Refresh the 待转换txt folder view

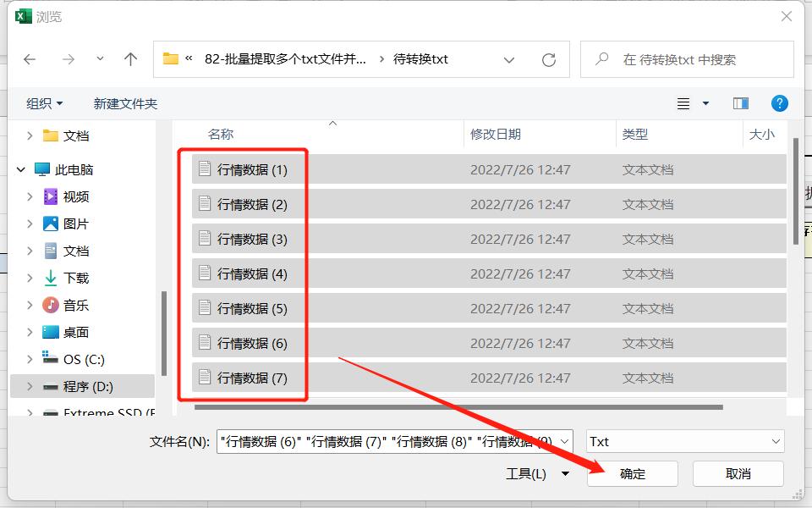tap(549, 59)
